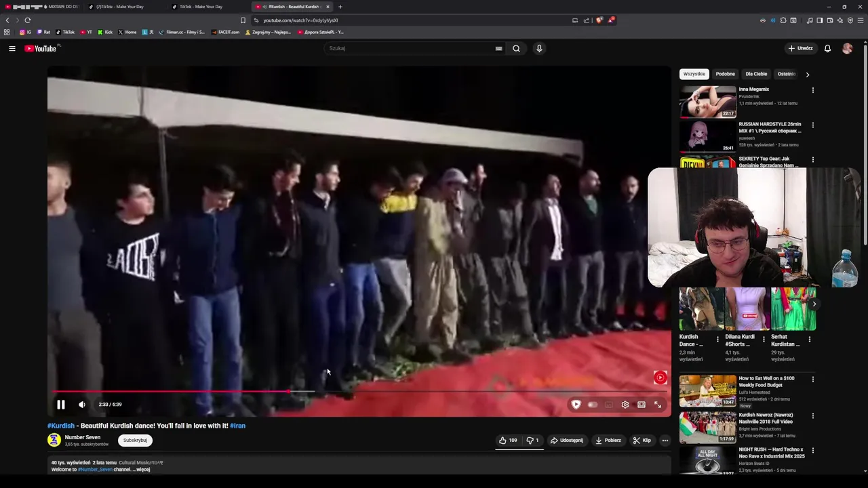Click the #Kurdish hashtag in title

click(x=61, y=426)
